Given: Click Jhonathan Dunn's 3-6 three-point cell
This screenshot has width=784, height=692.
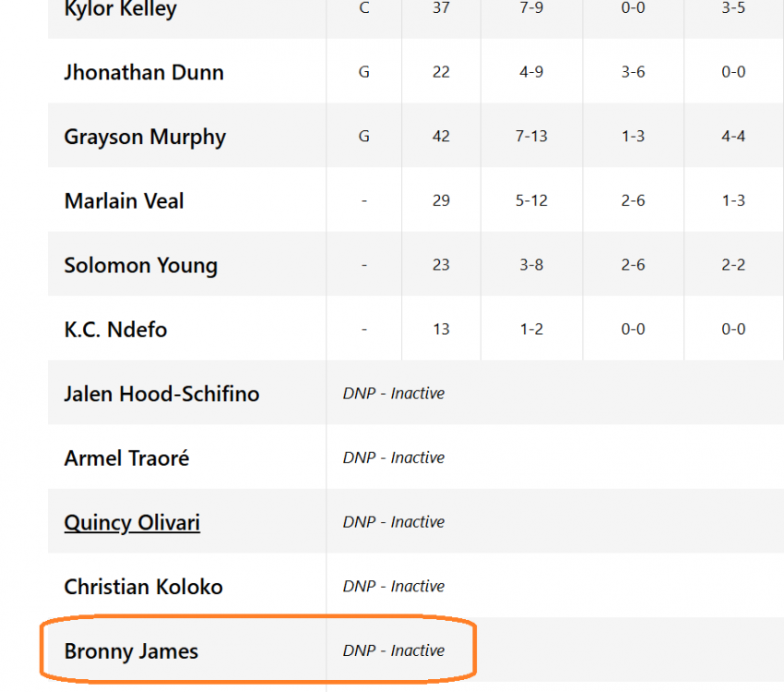Looking at the screenshot, I should (633, 72).
